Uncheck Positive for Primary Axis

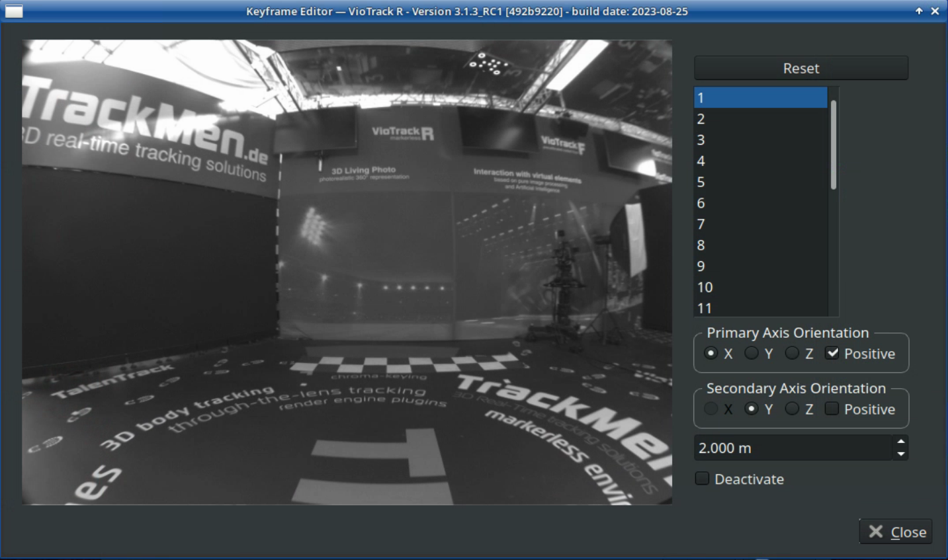[x=832, y=354]
